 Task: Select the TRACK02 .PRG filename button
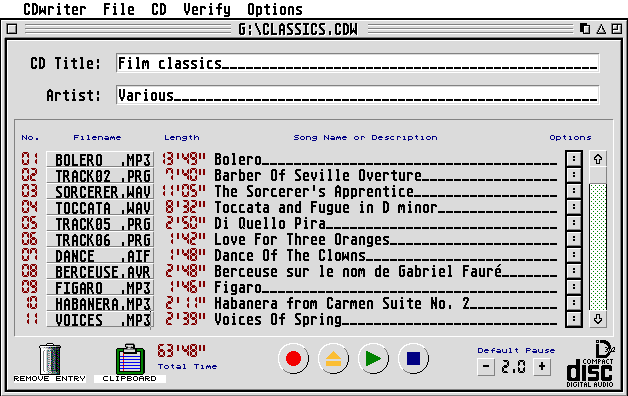click(100, 175)
